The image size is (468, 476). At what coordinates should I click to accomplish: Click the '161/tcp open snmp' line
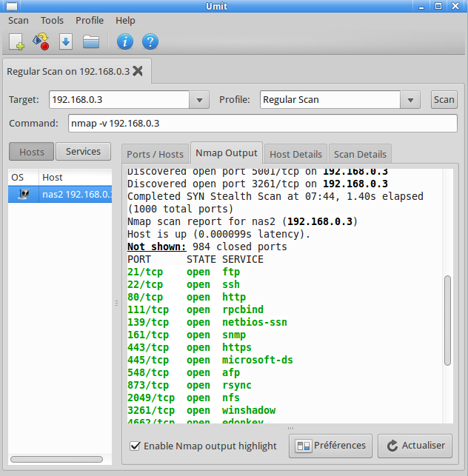[187, 335]
